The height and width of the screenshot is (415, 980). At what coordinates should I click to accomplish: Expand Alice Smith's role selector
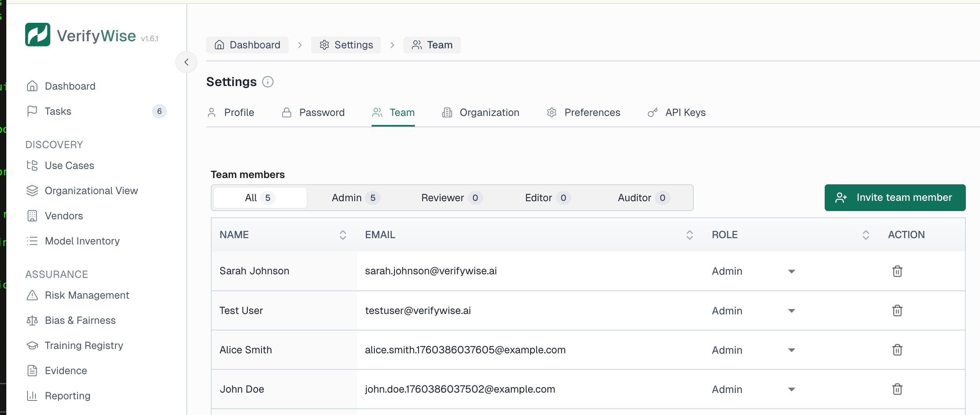[x=791, y=350]
